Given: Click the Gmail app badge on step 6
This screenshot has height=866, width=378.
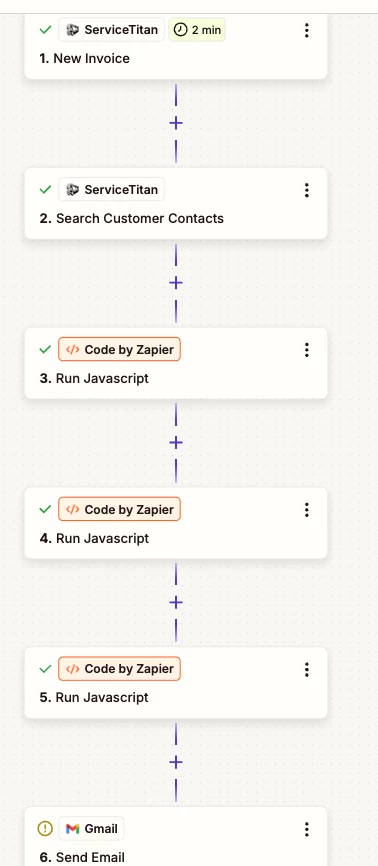Looking at the screenshot, I should tap(91, 828).
